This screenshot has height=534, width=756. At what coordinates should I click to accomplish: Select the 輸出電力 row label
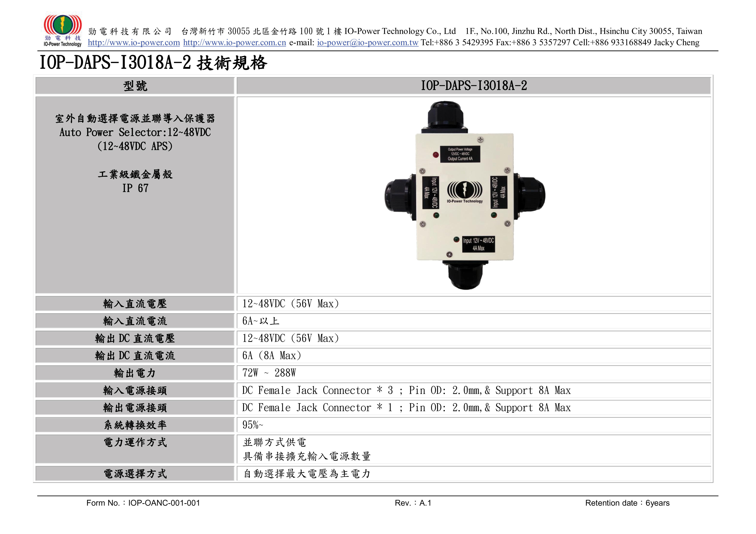pos(135,373)
